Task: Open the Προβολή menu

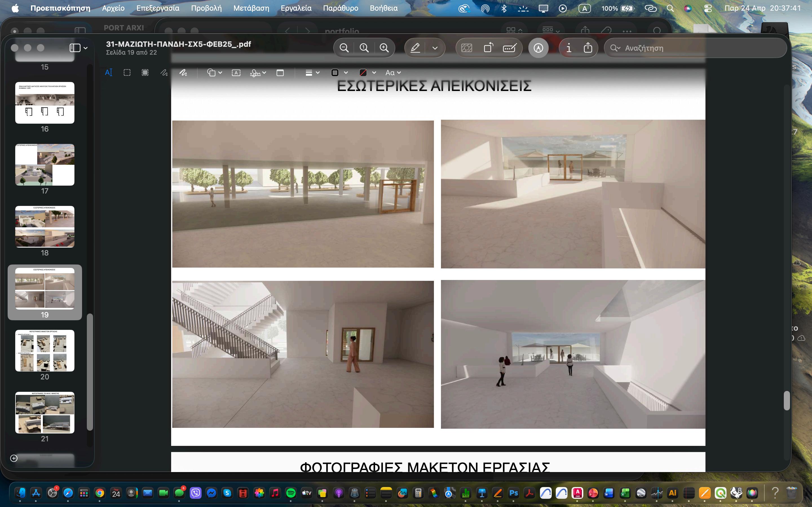Action: (206, 8)
